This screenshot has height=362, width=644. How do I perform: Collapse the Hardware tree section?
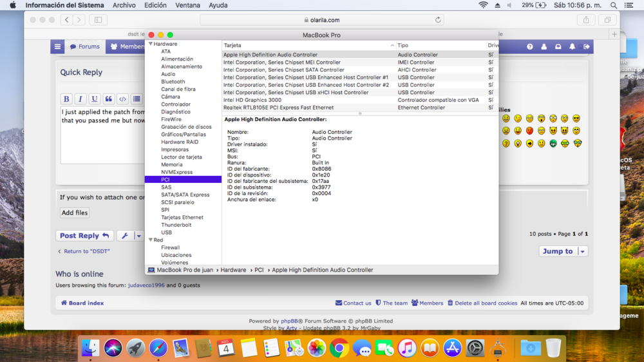click(151, 44)
